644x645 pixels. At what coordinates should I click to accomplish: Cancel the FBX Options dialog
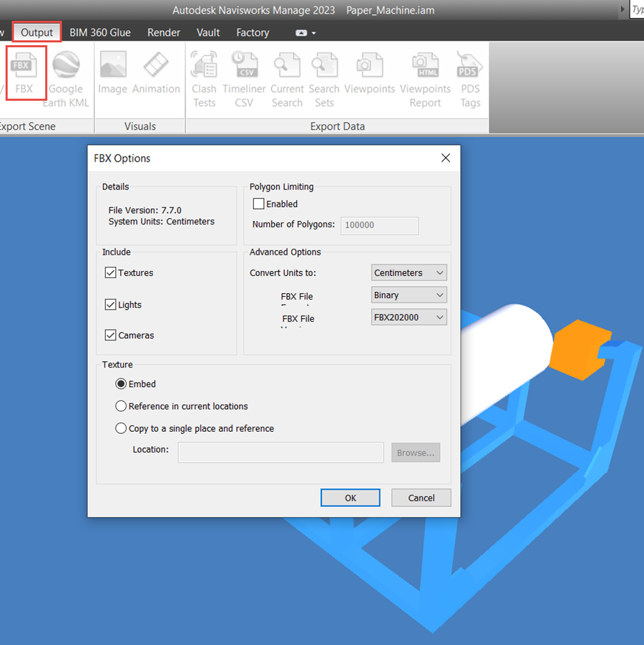(x=421, y=497)
